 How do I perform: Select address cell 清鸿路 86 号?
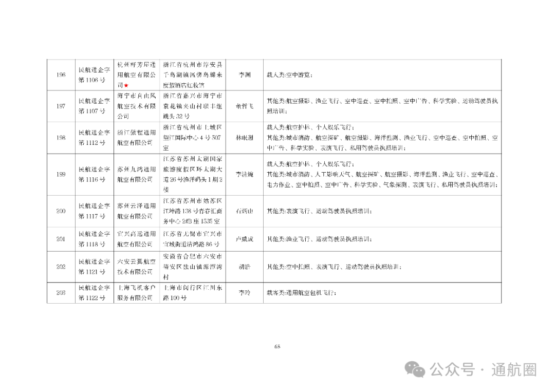pos(193,239)
